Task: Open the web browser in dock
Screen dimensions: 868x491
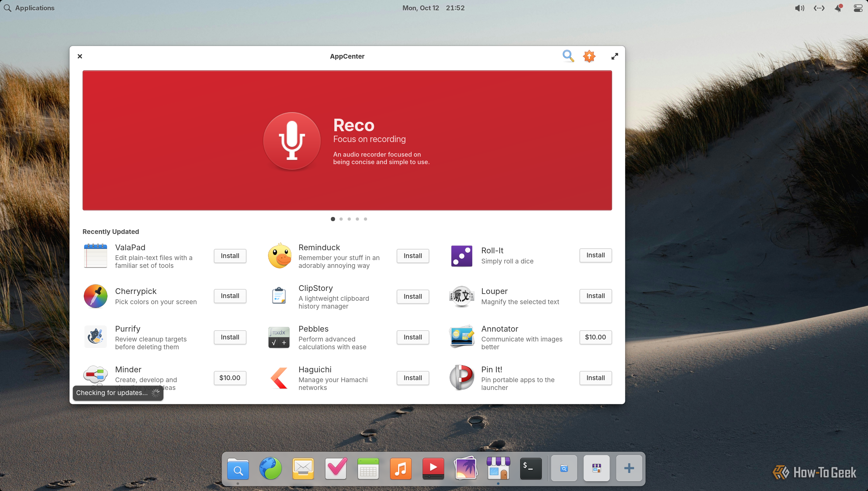Action: 270,468
